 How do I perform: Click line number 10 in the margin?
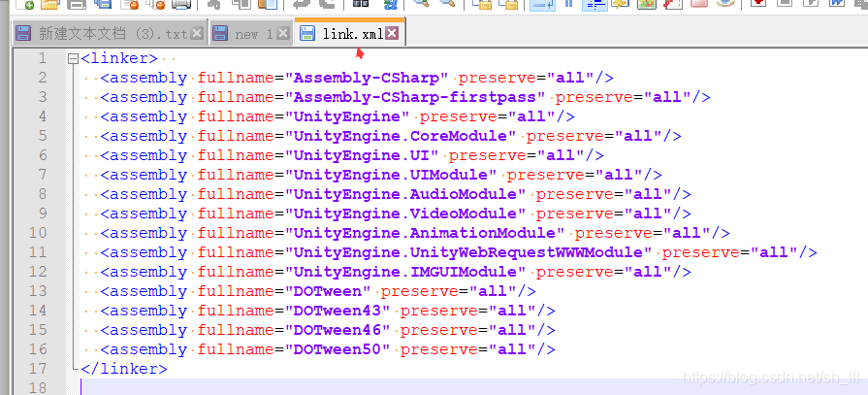click(x=38, y=233)
